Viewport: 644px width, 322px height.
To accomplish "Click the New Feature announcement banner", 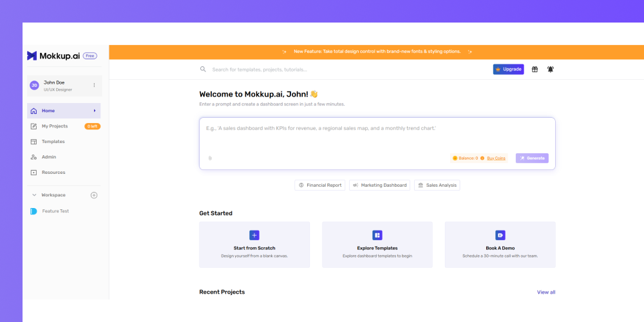I will click(377, 52).
